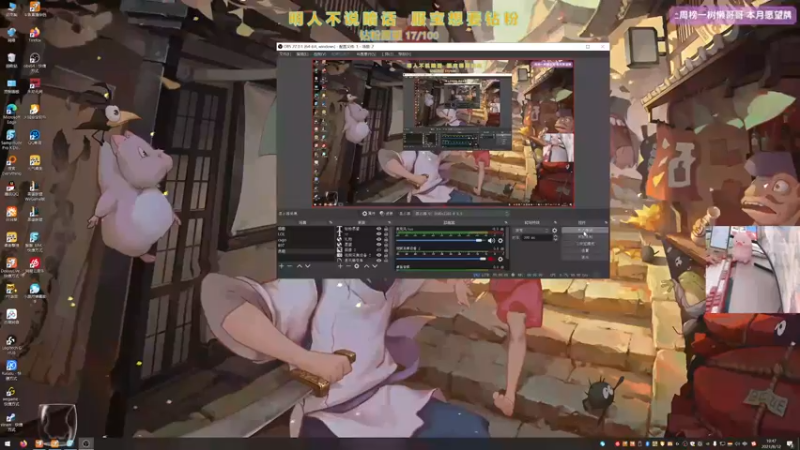Mute the 麦克风/Aux channel speaker icon

(491, 241)
